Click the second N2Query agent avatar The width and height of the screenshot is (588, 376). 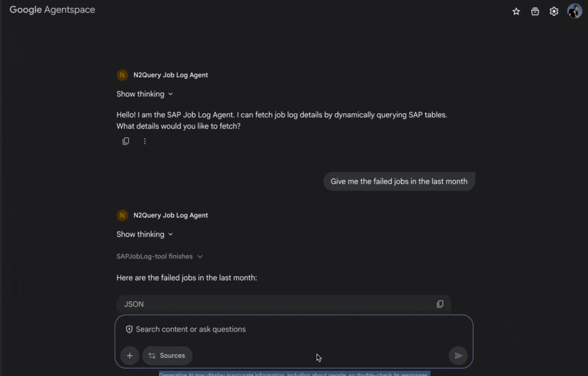[122, 215]
